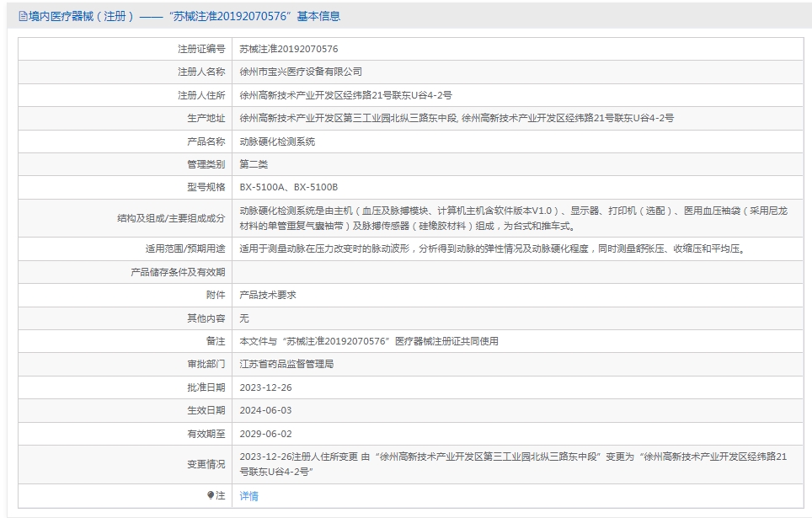Click product name 动脉硬化检测系统

click(x=277, y=142)
